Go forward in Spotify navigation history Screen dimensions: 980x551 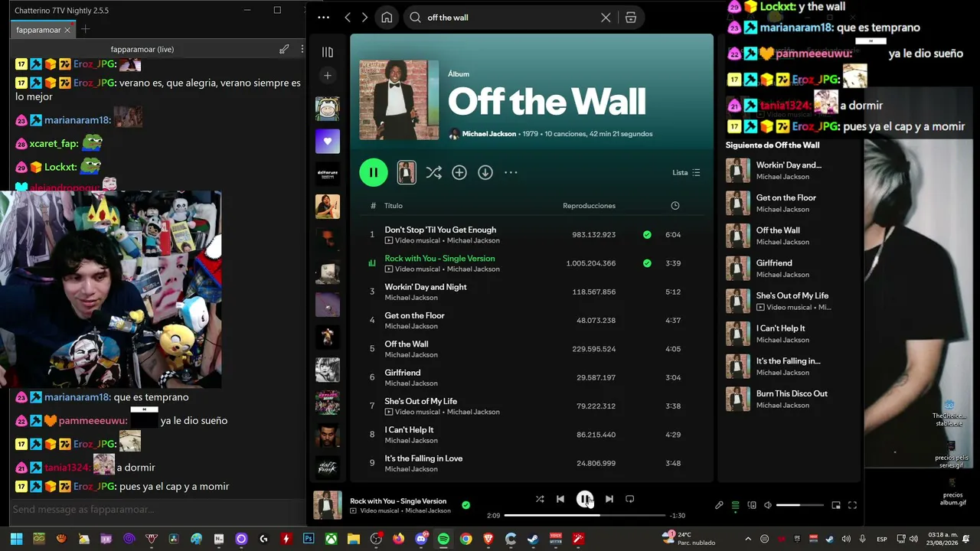pos(364,18)
